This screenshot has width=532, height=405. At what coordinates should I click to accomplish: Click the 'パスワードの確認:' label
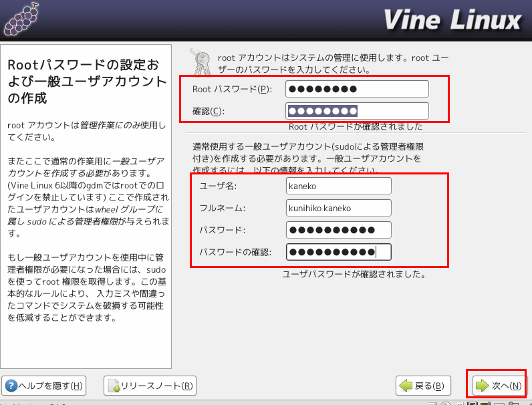(235, 252)
